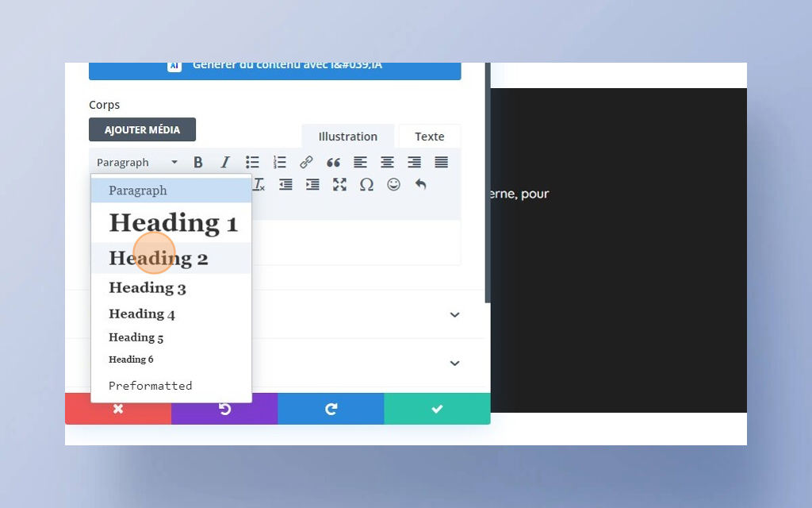Switch to the Texte tab

pos(429,137)
